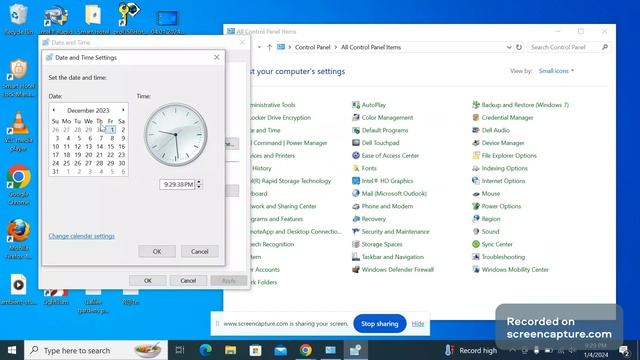Open Credential Manager item
The height and width of the screenshot is (360, 640).
(503, 118)
